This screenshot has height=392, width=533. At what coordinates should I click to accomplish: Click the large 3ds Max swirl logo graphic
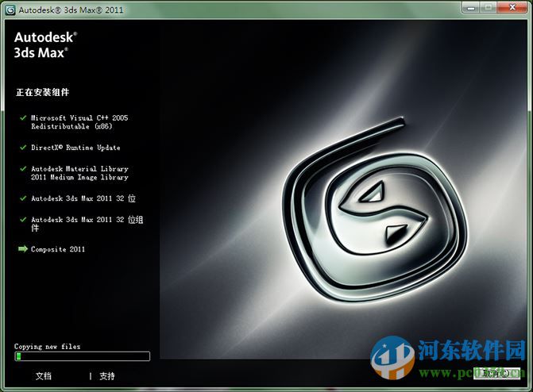point(375,209)
